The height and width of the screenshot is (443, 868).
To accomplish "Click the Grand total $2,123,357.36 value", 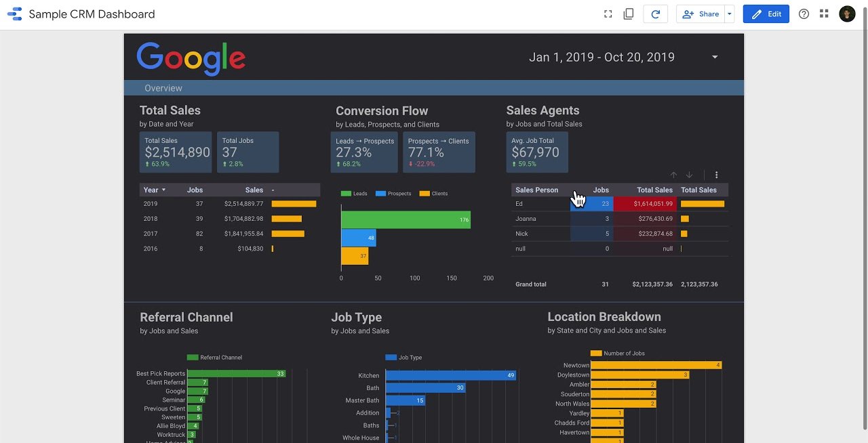I will click(x=652, y=284).
